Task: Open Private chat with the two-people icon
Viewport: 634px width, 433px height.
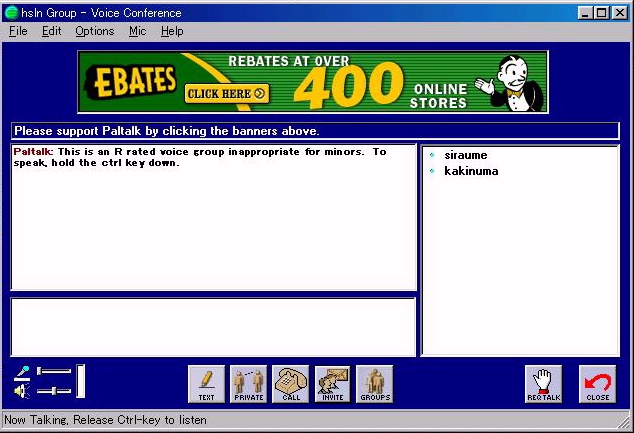Action: tap(249, 383)
